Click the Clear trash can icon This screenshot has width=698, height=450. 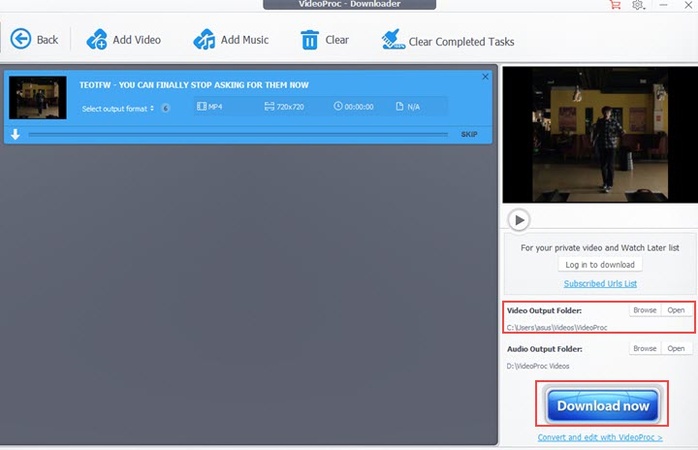click(309, 40)
